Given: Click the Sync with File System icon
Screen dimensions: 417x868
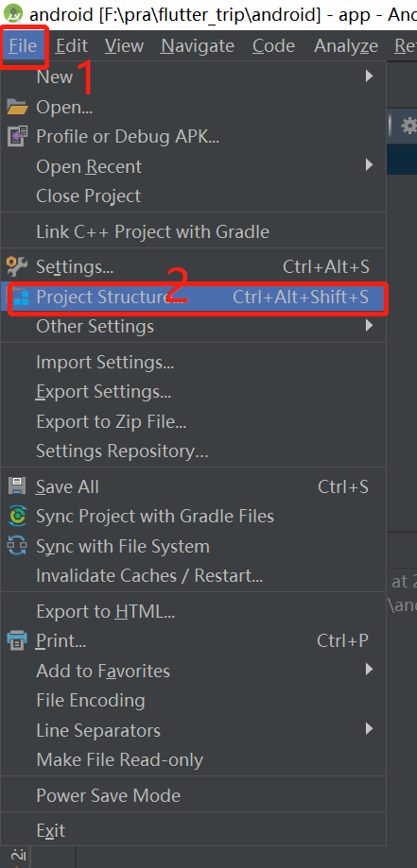Looking at the screenshot, I should coord(17,546).
